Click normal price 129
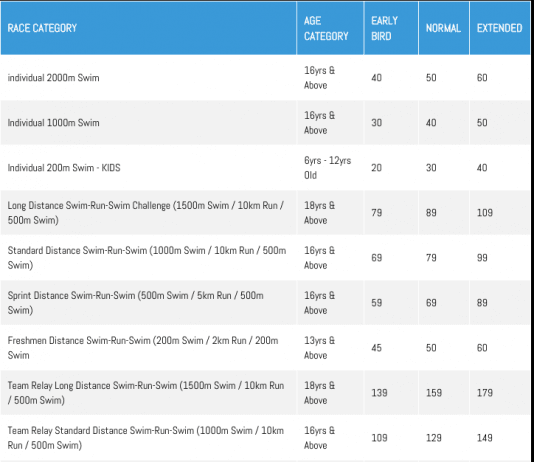 coord(434,438)
